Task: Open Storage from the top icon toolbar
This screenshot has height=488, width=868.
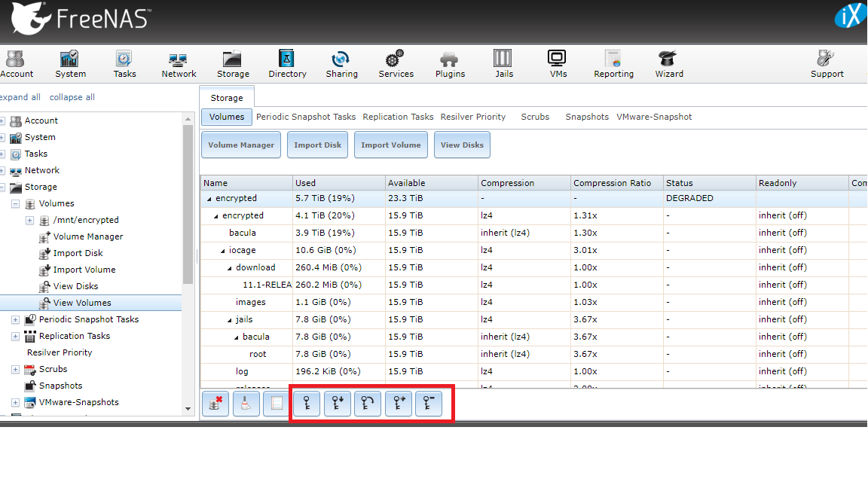Action: coord(233,63)
